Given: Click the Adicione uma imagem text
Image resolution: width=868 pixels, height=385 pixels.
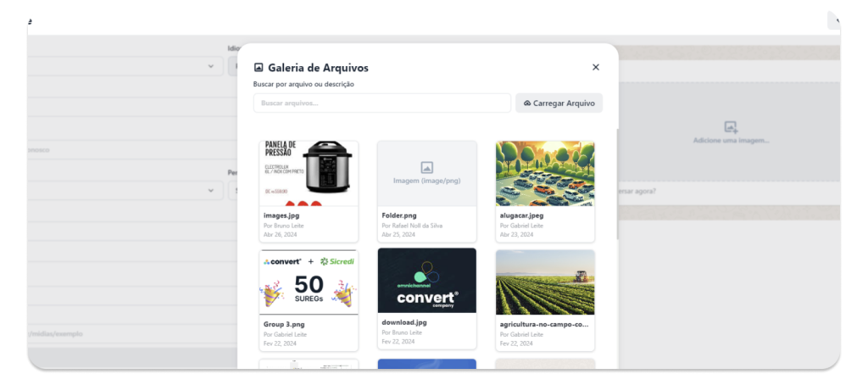Looking at the screenshot, I should click(731, 141).
